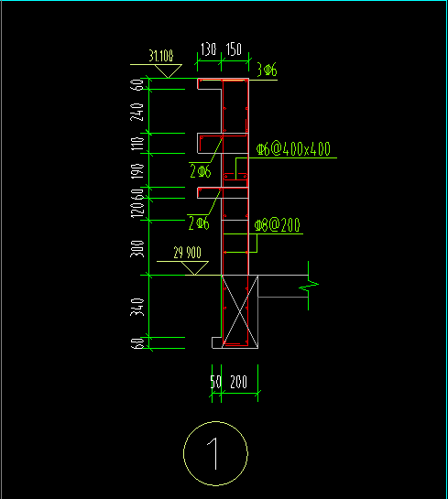Click the 200 bottom dimension text
Image resolution: width=448 pixels, height=499 pixels.
[238, 382]
